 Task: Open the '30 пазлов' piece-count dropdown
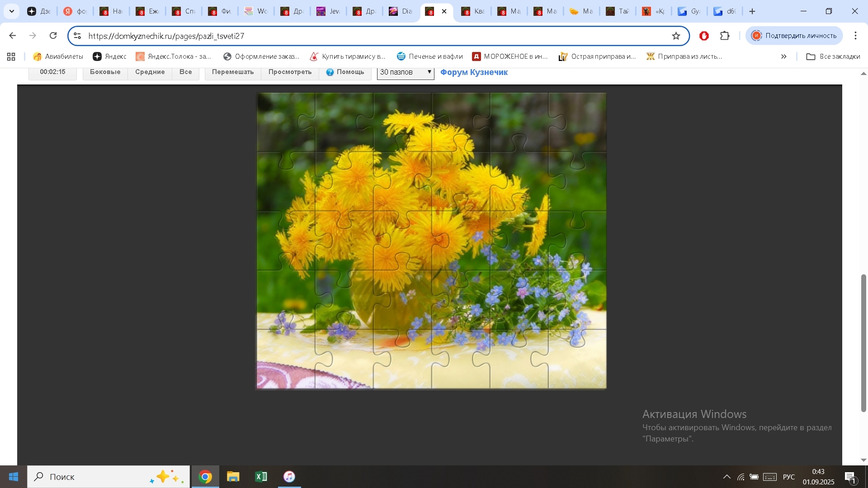tap(406, 72)
